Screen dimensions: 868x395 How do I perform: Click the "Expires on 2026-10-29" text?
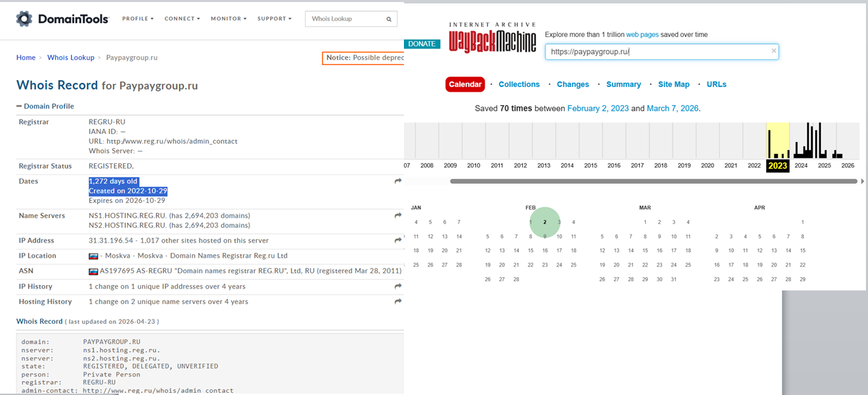128,201
